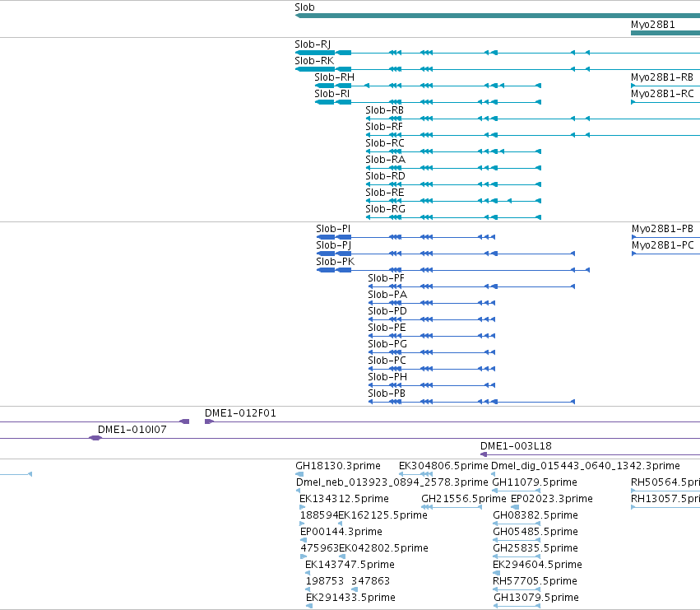
Task: Select feature 347863
Action: click(370, 582)
